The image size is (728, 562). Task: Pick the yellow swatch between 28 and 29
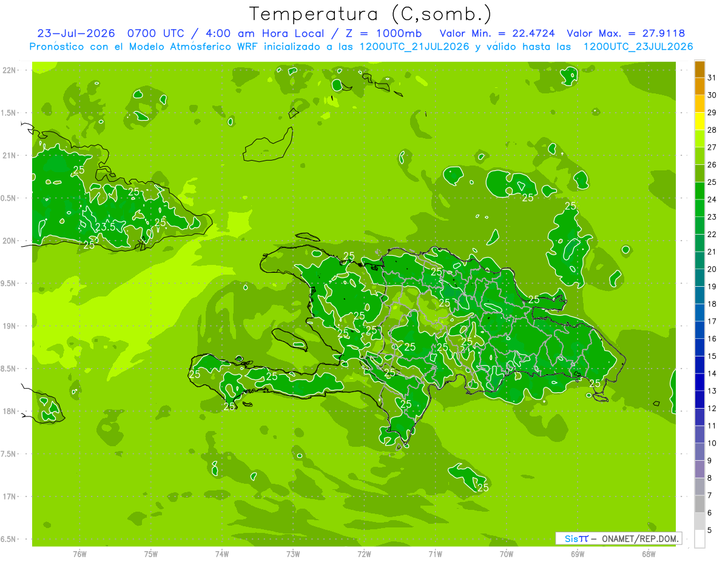pyautogui.click(x=699, y=121)
